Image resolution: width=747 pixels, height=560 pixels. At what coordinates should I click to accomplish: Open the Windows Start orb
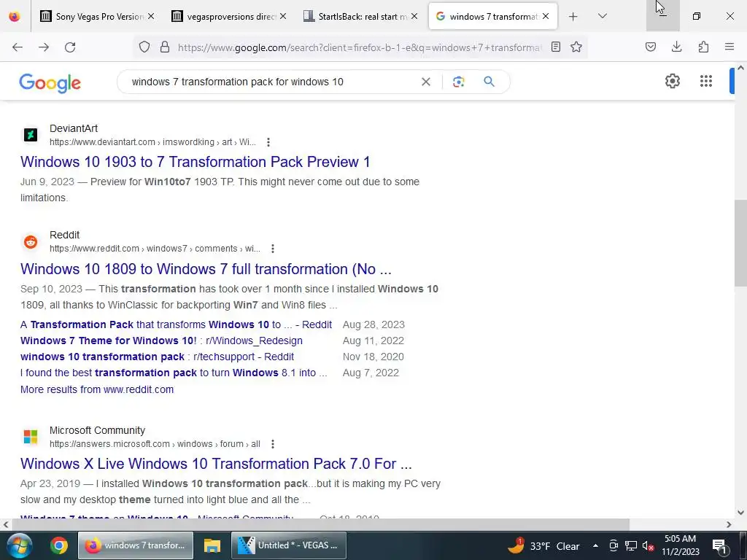tap(19, 545)
